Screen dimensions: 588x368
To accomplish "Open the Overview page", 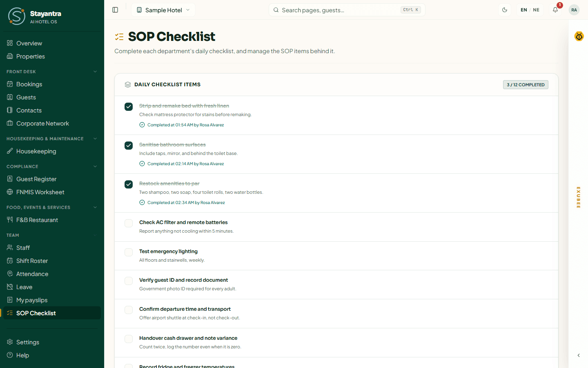I will pos(52,43).
